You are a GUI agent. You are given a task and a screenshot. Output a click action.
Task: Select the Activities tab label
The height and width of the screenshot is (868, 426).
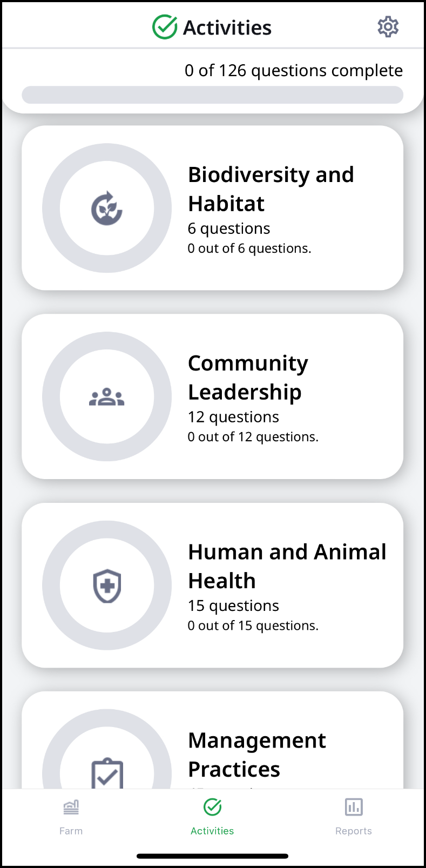212,831
